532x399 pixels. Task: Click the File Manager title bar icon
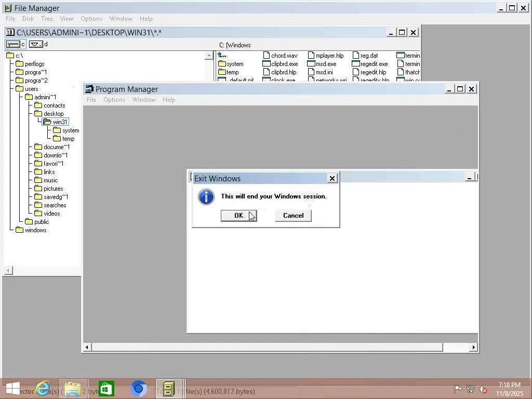pos(8,8)
